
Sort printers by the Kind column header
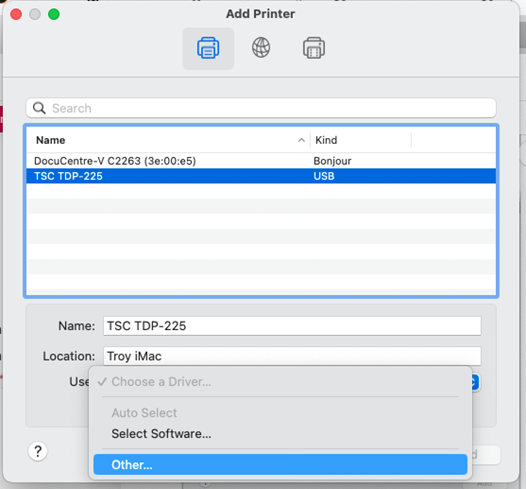(361, 140)
